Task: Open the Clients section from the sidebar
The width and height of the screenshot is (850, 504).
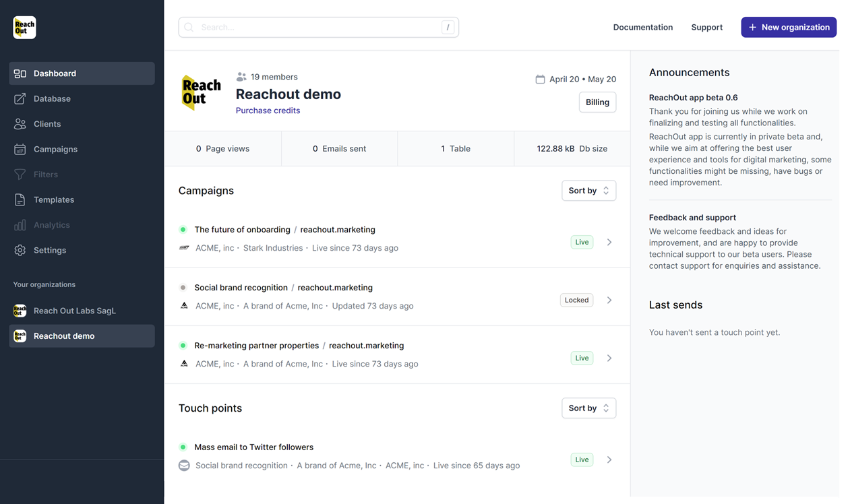Action: 47,123
